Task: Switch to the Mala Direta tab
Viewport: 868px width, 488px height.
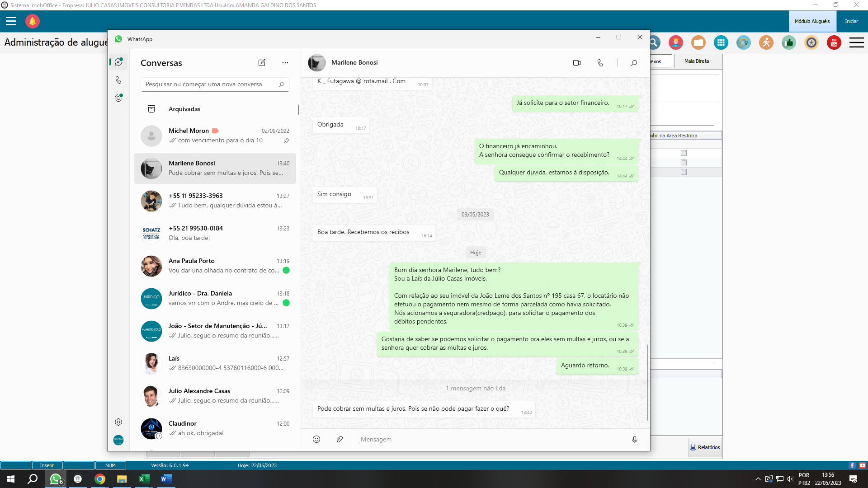Action: click(x=696, y=61)
